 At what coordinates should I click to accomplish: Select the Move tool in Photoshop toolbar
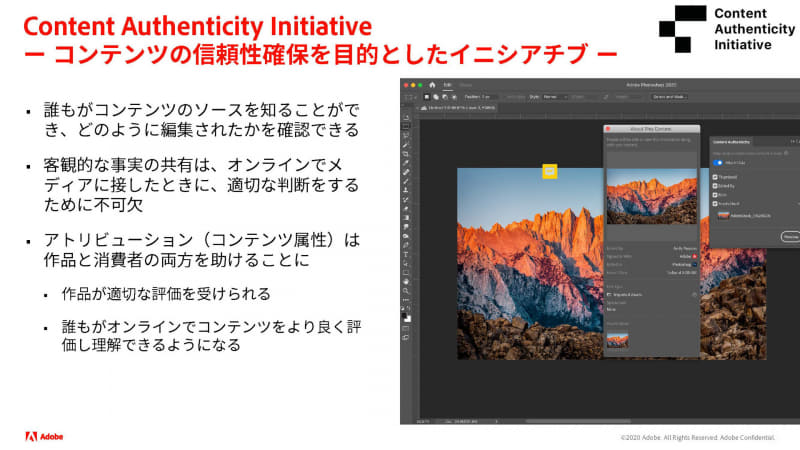pyautogui.click(x=406, y=117)
